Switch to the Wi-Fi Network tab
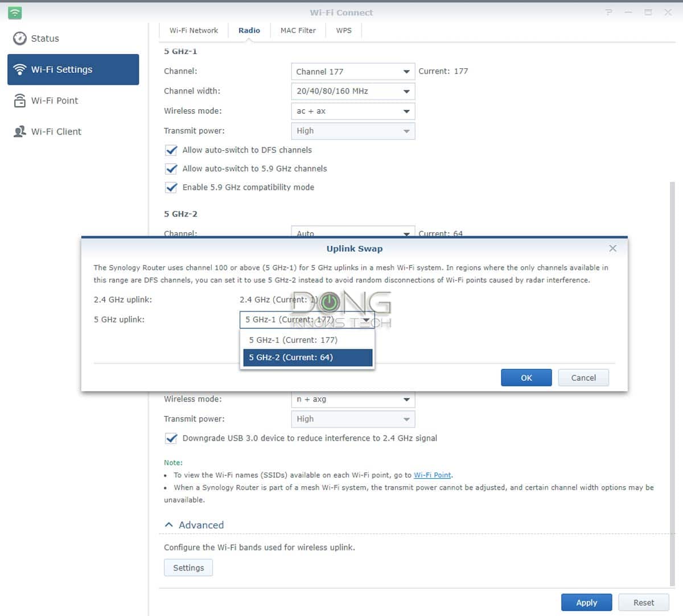Screen dimensions: 683x616 click(x=194, y=30)
